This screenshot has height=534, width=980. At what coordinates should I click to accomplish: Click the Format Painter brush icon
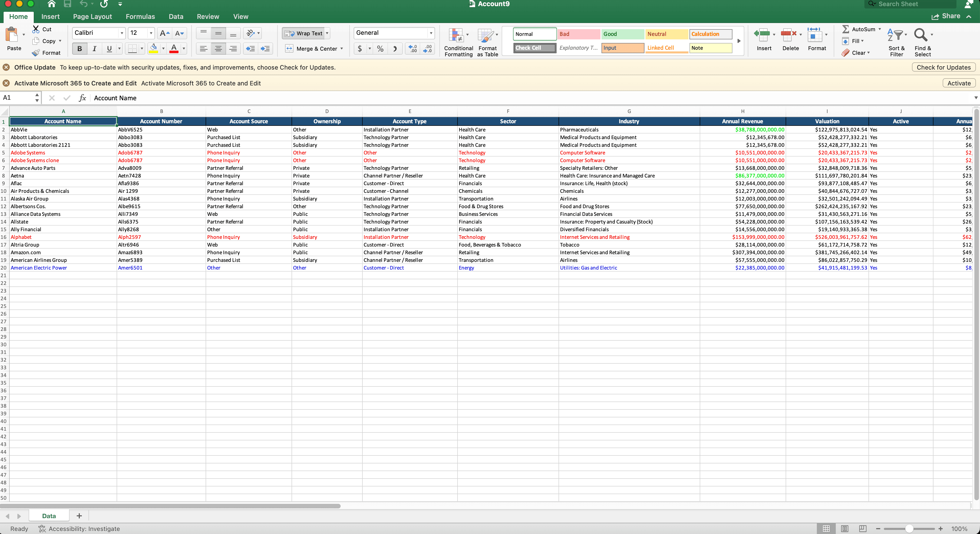[36, 53]
